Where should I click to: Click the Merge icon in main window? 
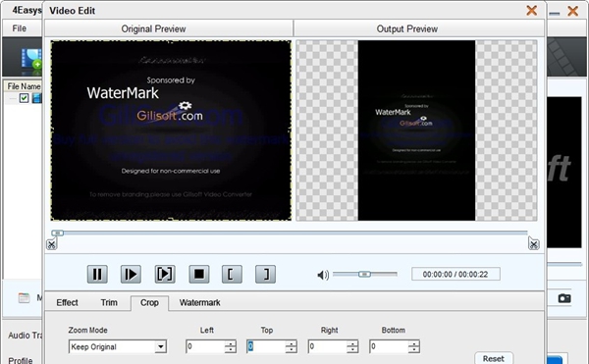click(x=24, y=298)
